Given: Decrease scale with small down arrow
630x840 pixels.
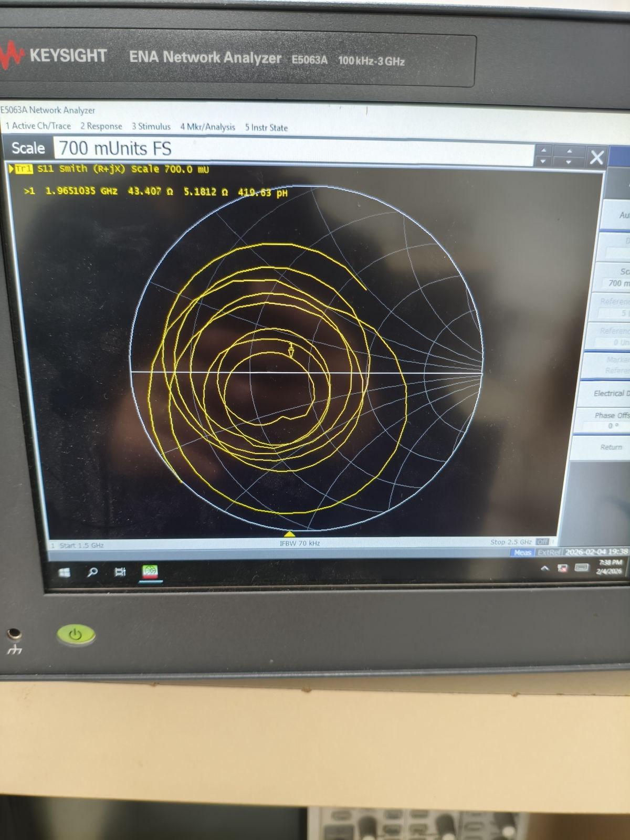Looking at the screenshot, I should pos(543,161).
